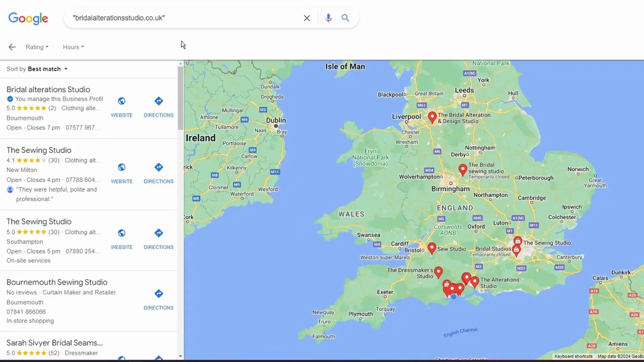Click DIRECTIONS label for Bournemouth Sewing Studio
644x362 pixels.
pyautogui.click(x=159, y=308)
